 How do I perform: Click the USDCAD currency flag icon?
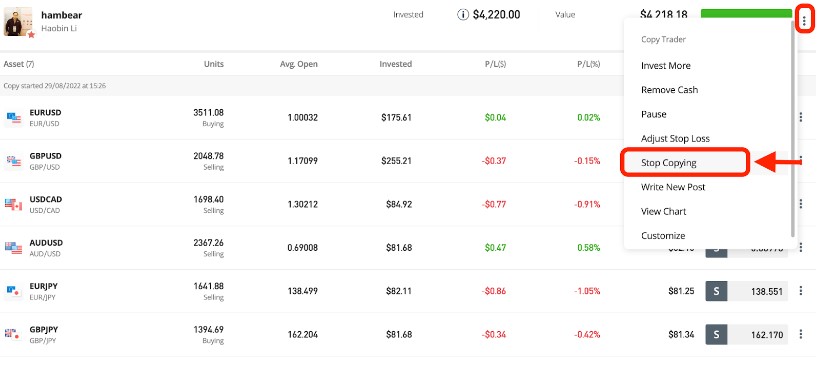[13, 205]
